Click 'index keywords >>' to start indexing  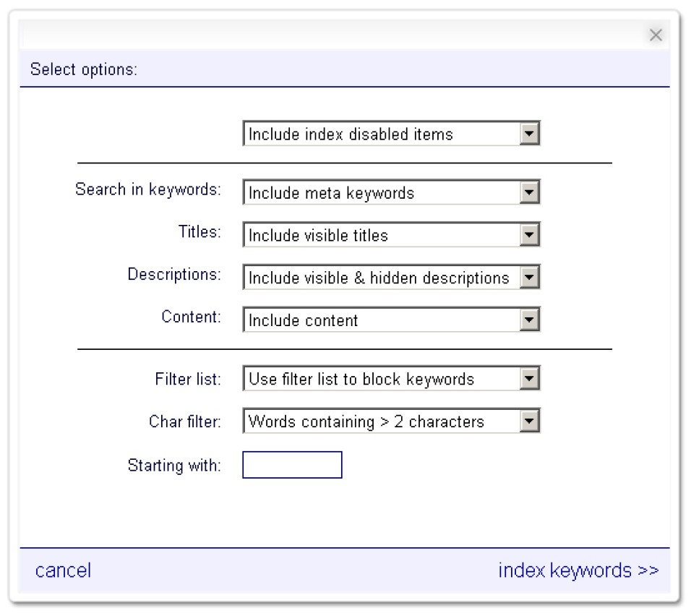(578, 570)
